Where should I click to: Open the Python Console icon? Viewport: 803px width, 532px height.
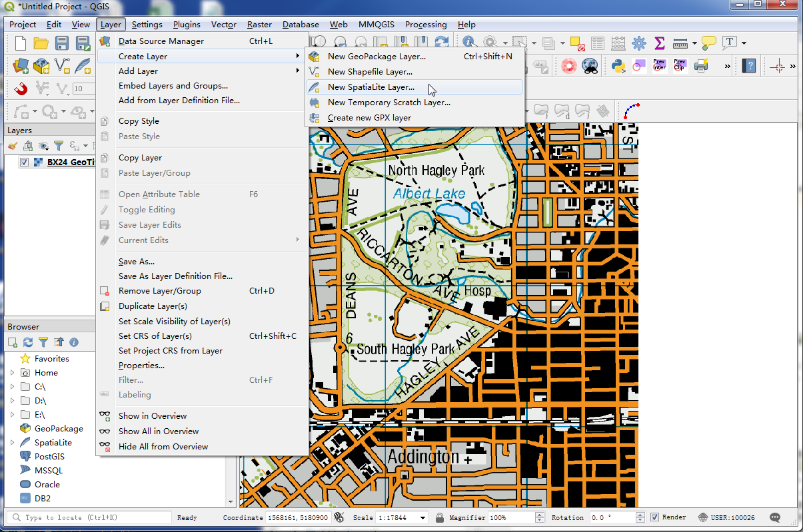tap(618, 66)
